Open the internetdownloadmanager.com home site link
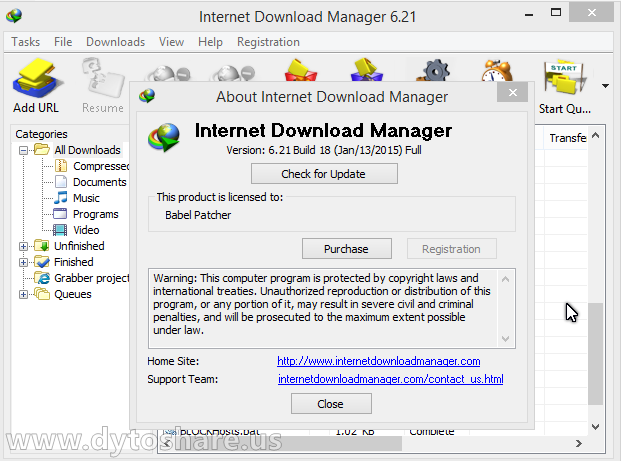The height and width of the screenshot is (461, 621). coord(379,361)
